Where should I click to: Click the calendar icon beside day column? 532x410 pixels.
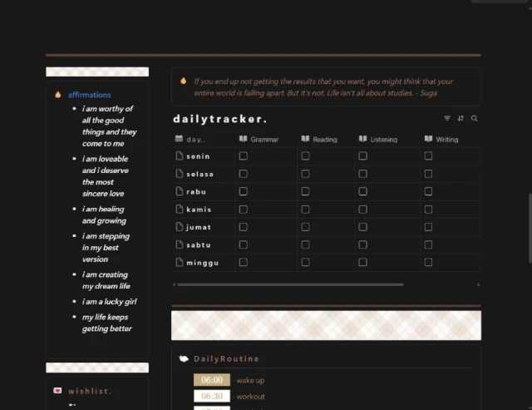click(179, 139)
